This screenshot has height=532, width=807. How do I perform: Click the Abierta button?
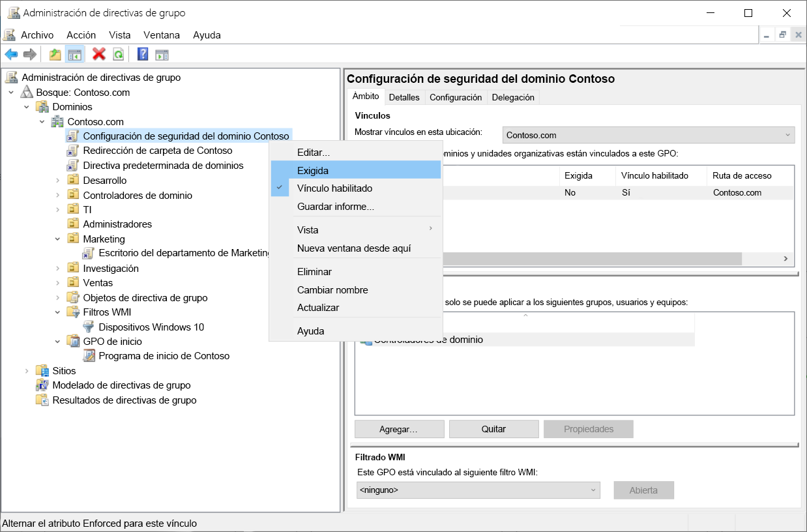pyautogui.click(x=643, y=490)
